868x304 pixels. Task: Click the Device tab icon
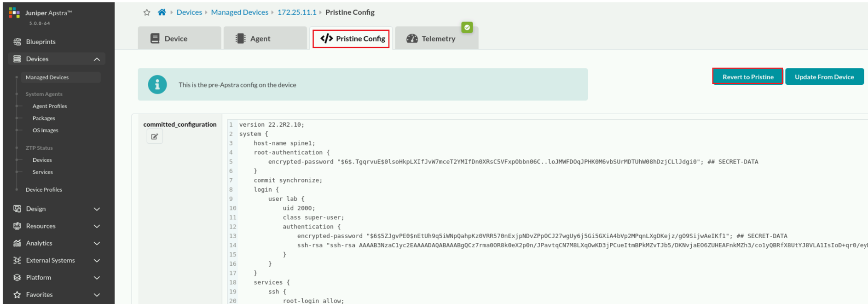coord(155,38)
